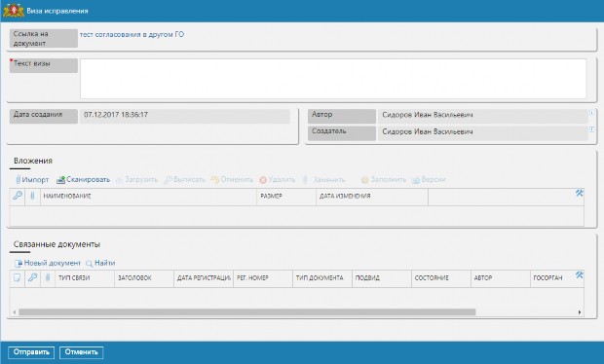This screenshot has width=604, height=364.
Task: Open attachments table settings tools icon
Action: tap(579, 193)
